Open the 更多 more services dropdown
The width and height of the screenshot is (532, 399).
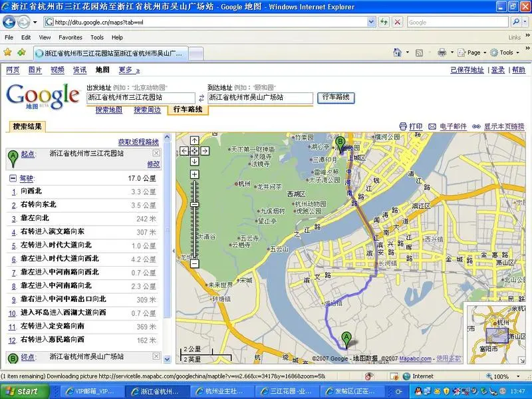[x=129, y=70]
